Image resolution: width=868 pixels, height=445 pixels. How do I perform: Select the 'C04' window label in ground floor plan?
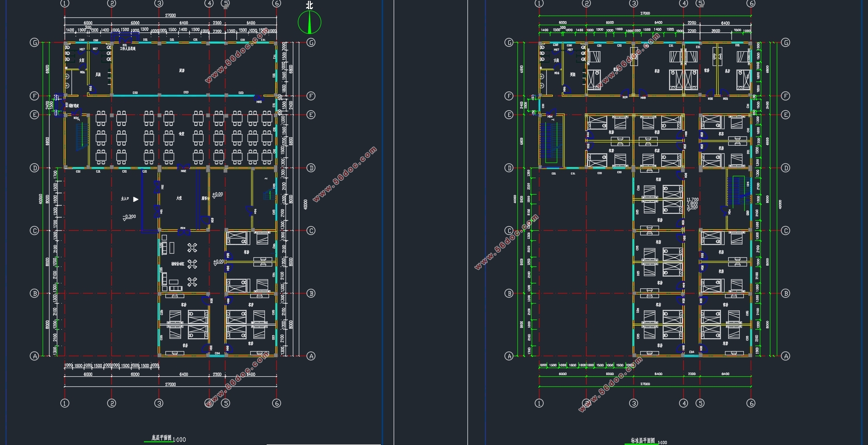217,353
